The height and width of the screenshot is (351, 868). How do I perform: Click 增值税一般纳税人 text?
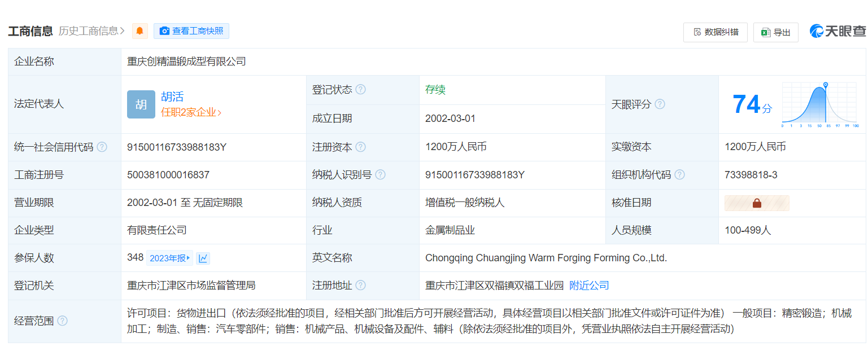click(465, 203)
